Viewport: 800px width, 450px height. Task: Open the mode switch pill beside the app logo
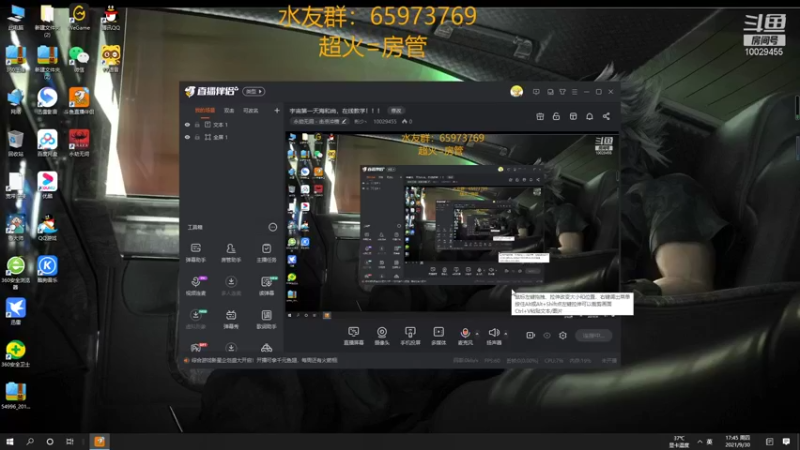tap(254, 91)
